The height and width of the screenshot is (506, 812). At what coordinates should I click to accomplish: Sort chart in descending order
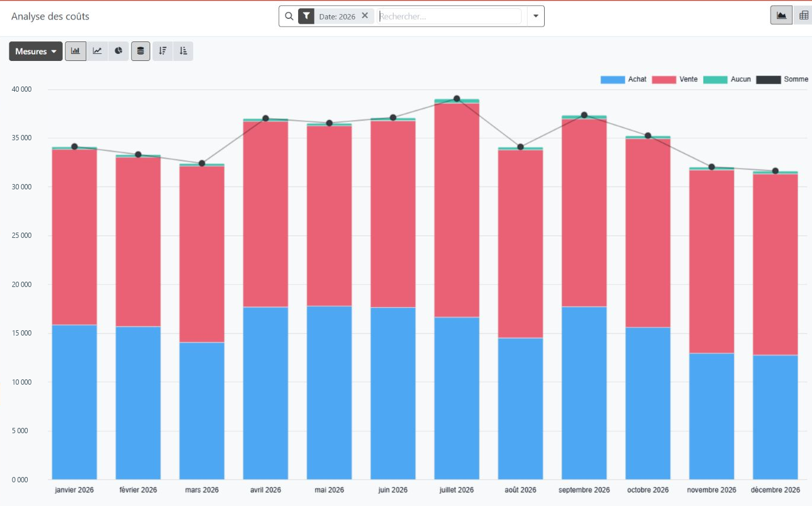(x=163, y=51)
